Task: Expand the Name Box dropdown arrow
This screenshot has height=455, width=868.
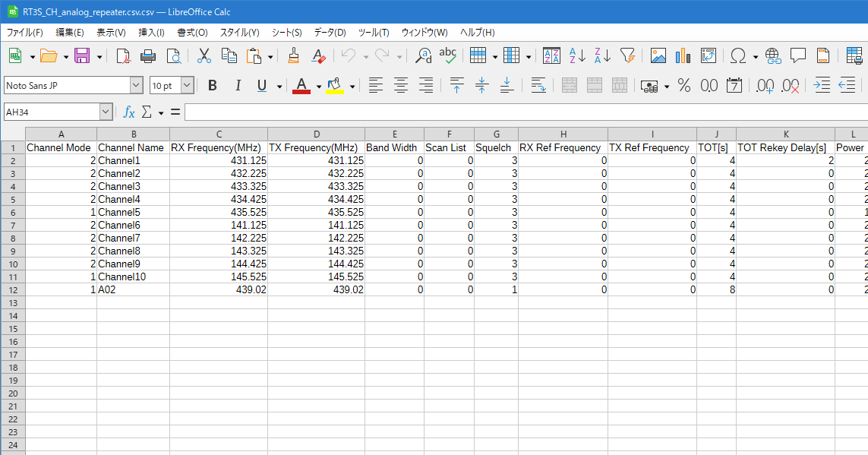Action: point(106,112)
